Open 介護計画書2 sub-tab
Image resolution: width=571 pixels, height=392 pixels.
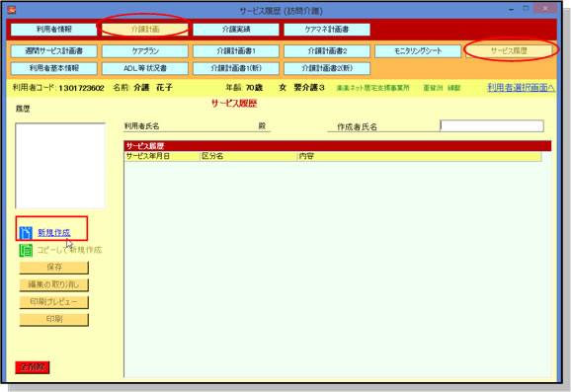click(x=327, y=51)
